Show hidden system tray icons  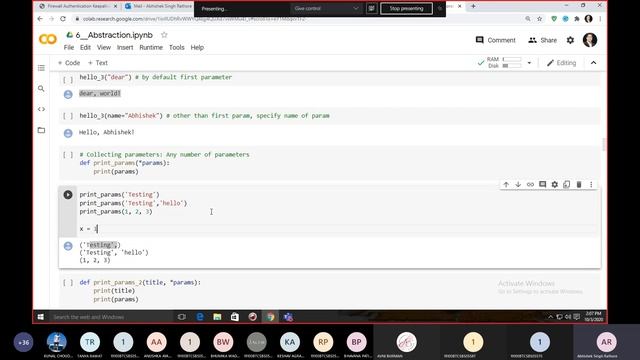pos(550,317)
